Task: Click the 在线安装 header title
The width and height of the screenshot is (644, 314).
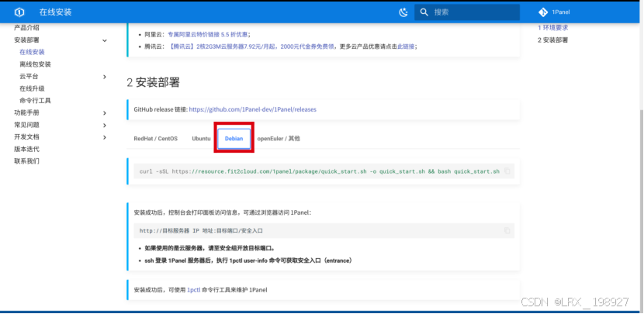Action: pos(55,12)
